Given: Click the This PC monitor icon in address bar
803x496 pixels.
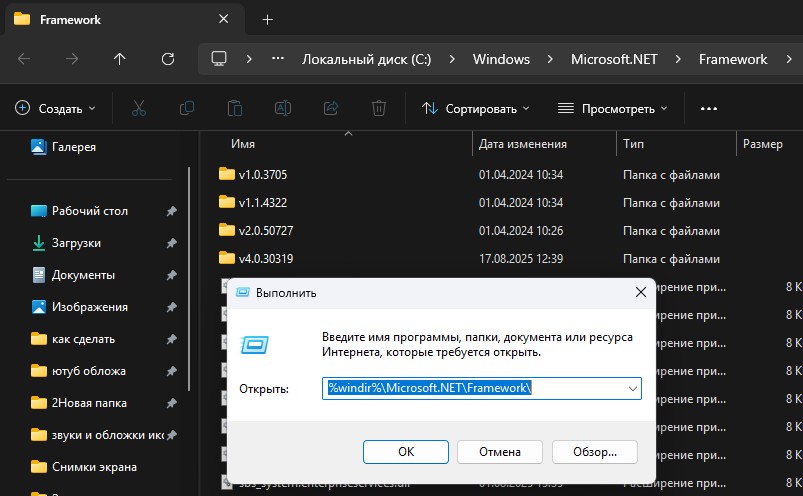Looking at the screenshot, I should point(219,59).
